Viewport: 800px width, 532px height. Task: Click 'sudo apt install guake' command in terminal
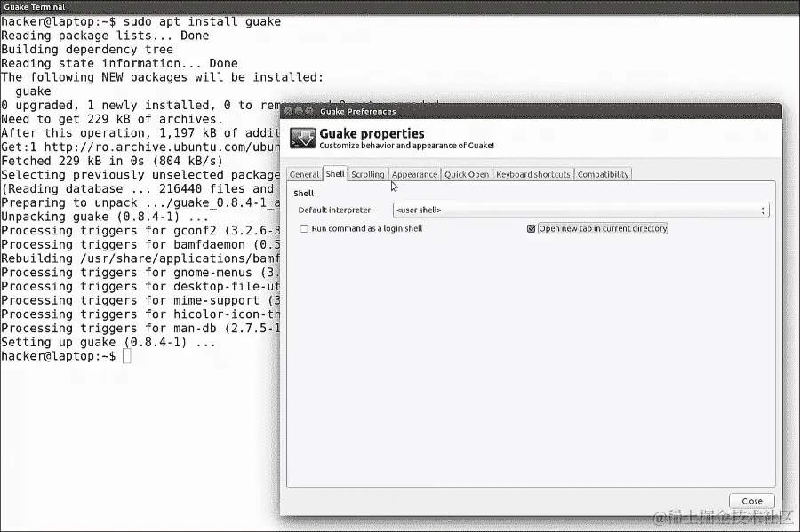[x=202, y=22]
